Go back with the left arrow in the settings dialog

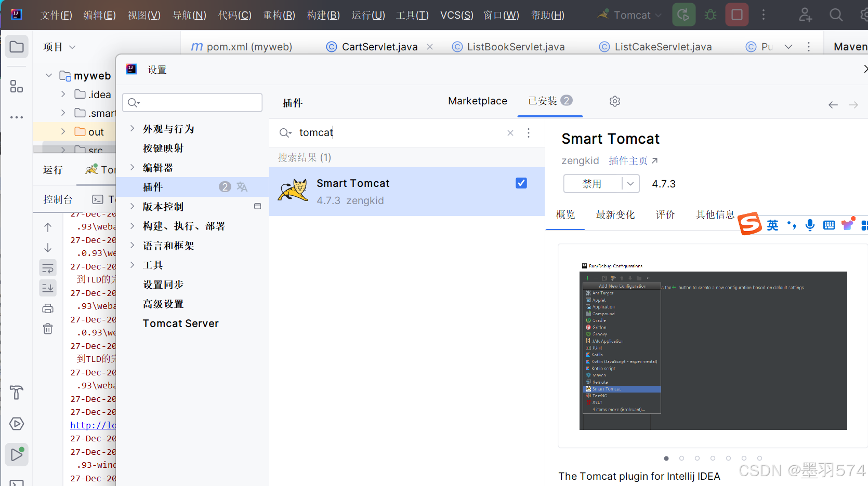pyautogui.click(x=833, y=105)
